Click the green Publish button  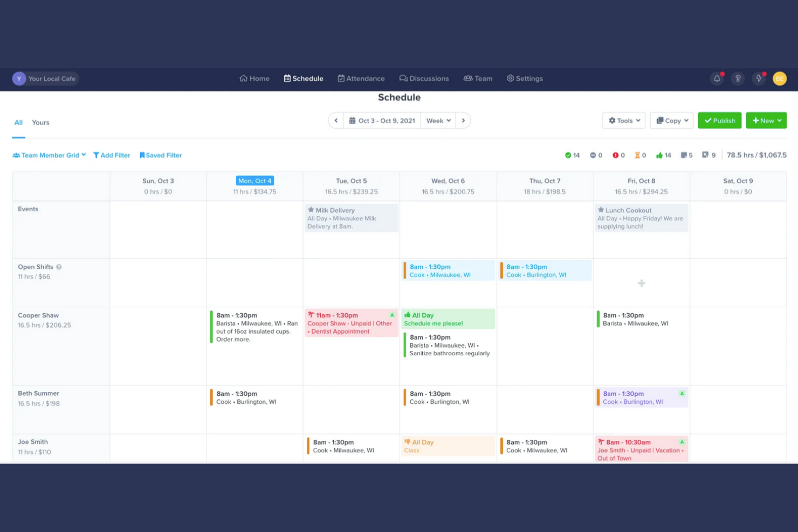click(x=719, y=120)
